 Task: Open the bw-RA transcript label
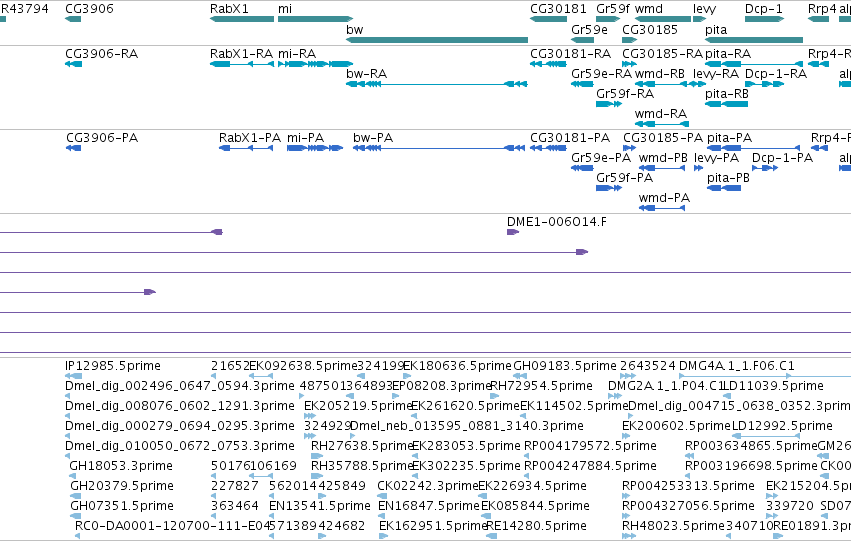[x=366, y=74]
